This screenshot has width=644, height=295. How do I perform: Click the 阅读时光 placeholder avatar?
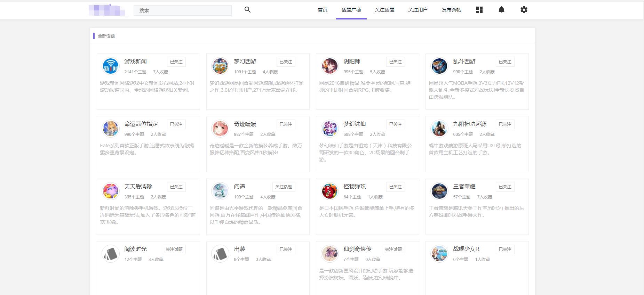point(111,254)
